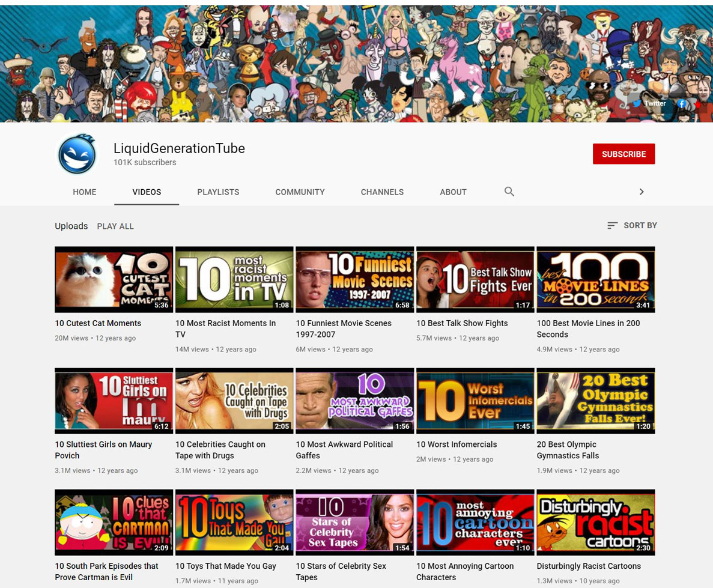Open the About tab

[x=453, y=192]
